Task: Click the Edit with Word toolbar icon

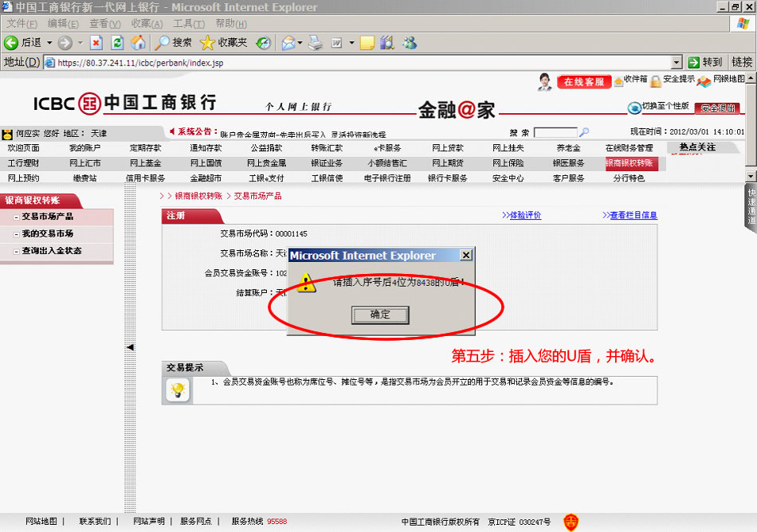Action: click(337, 44)
